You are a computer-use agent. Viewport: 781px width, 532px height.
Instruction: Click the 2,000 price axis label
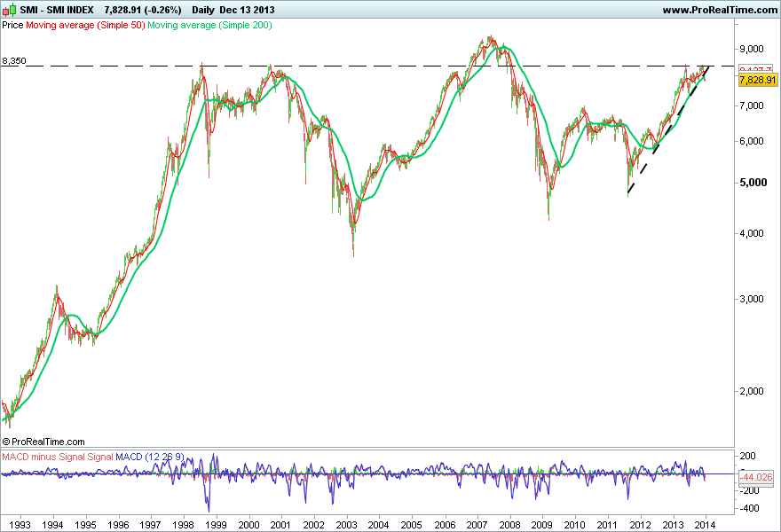click(752, 391)
